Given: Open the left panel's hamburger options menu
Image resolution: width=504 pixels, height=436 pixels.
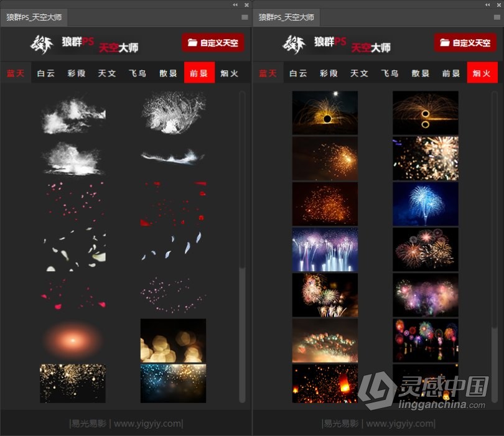Looking at the screenshot, I should (245, 17).
